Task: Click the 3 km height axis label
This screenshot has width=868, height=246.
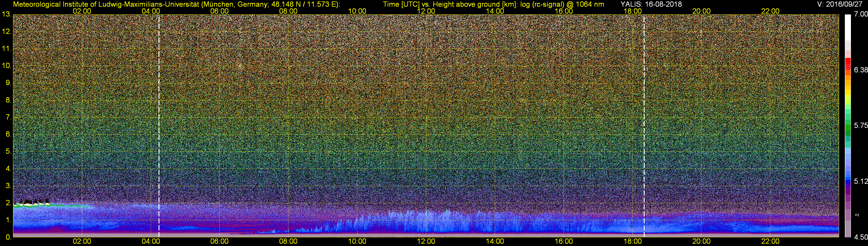Action: tap(8, 186)
